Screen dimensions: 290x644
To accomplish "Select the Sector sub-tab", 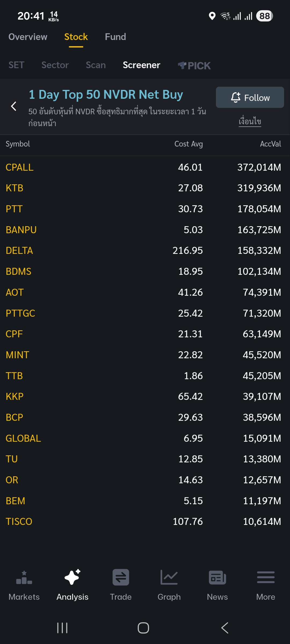I will (x=55, y=65).
